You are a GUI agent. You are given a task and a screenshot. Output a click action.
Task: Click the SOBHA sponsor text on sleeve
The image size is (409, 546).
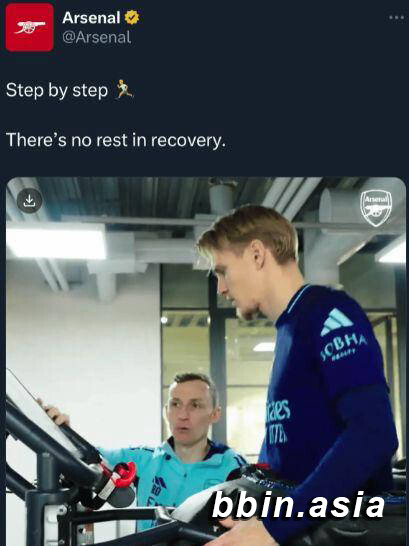(344, 347)
